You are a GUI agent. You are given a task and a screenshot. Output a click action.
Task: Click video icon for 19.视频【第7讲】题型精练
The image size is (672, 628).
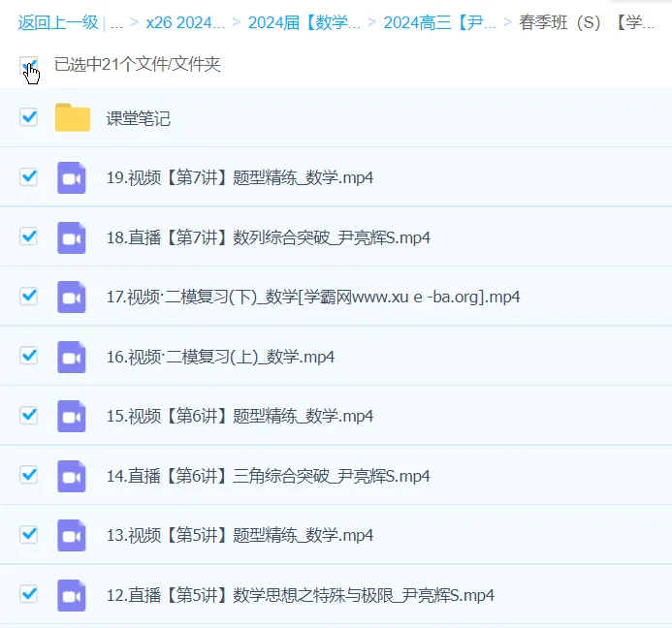pyautogui.click(x=72, y=177)
